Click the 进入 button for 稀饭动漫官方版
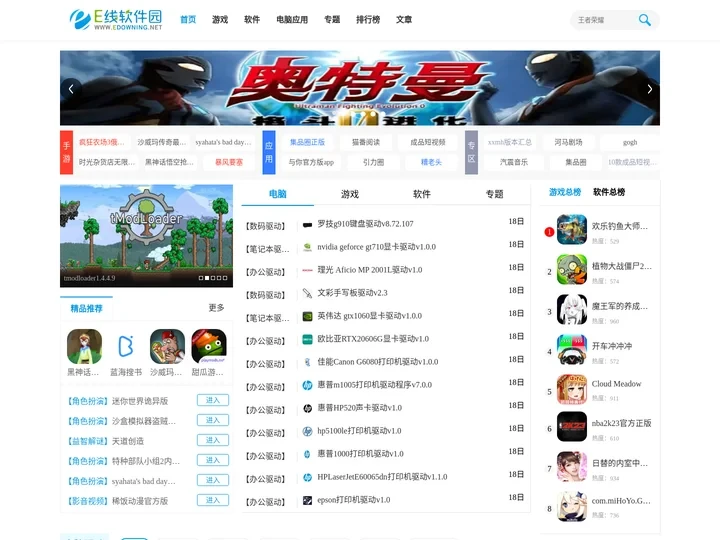 pyautogui.click(x=213, y=500)
